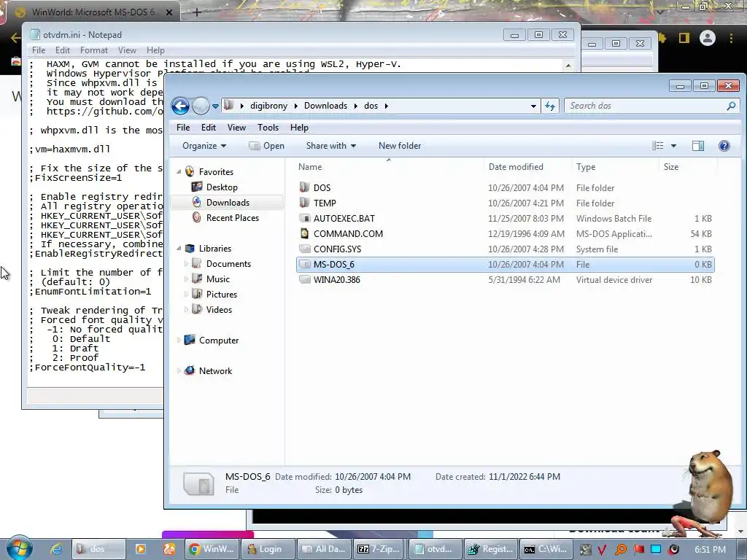The height and width of the screenshot is (560, 747).
Task: Click the Explorer Forward arrow button
Action: click(x=201, y=106)
